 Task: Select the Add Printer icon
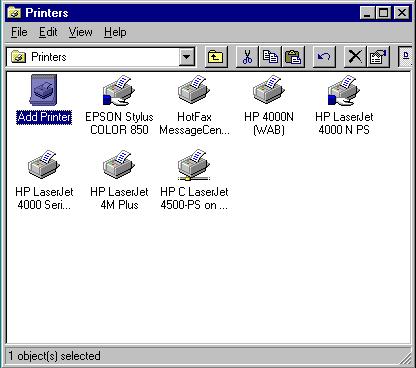44,90
